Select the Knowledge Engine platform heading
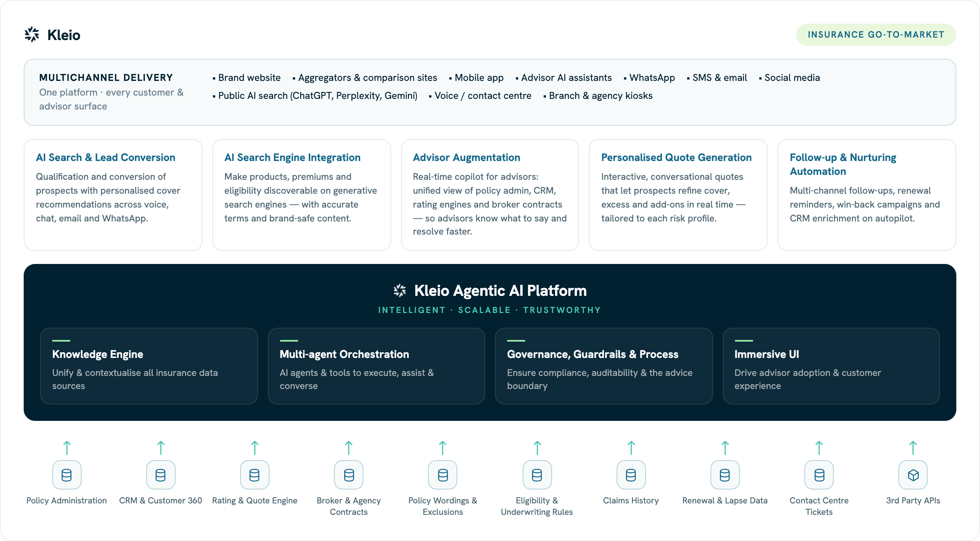 tap(98, 354)
